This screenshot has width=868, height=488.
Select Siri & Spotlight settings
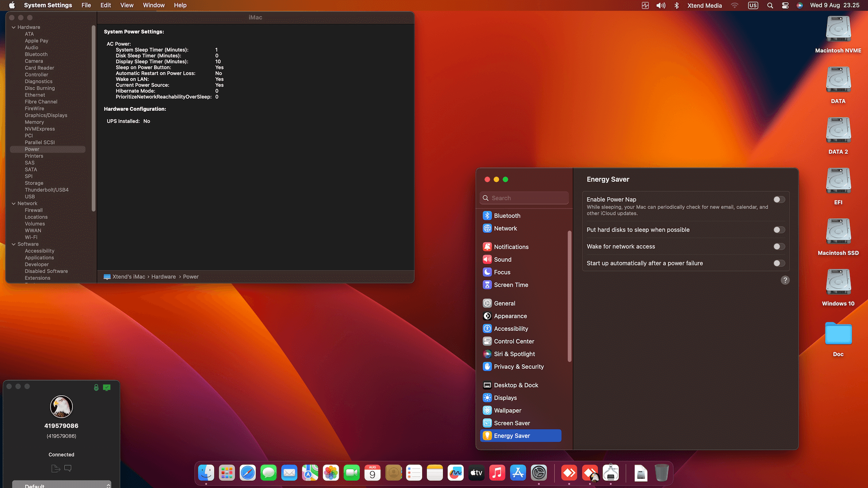tap(521, 354)
